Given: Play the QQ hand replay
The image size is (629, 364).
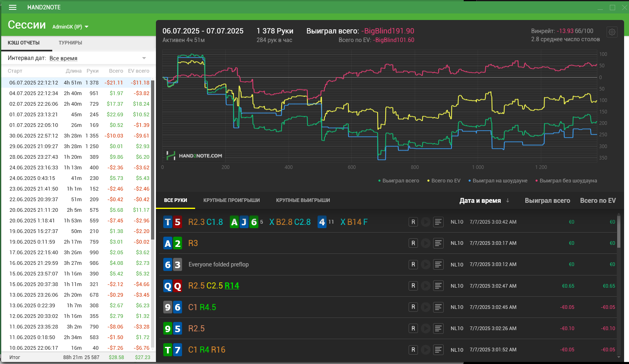Looking at the screenshot, I should tap(426, 286).
